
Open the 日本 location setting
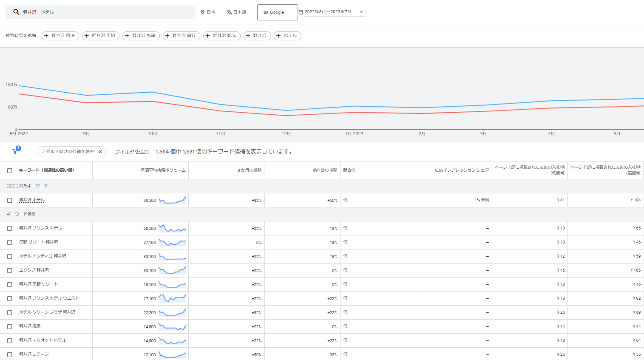coord(208,12)
